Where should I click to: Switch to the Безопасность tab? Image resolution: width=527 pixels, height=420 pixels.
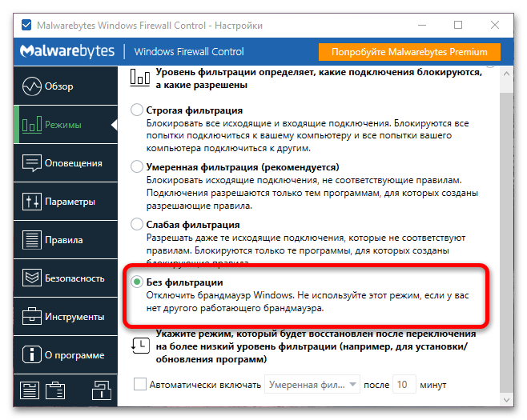pyautogui.click(x=66, y=278)
